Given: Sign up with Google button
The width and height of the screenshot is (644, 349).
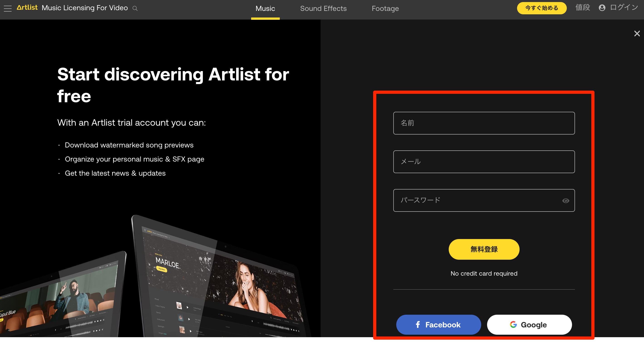Looking at the screenshot, I should [529, 324].
